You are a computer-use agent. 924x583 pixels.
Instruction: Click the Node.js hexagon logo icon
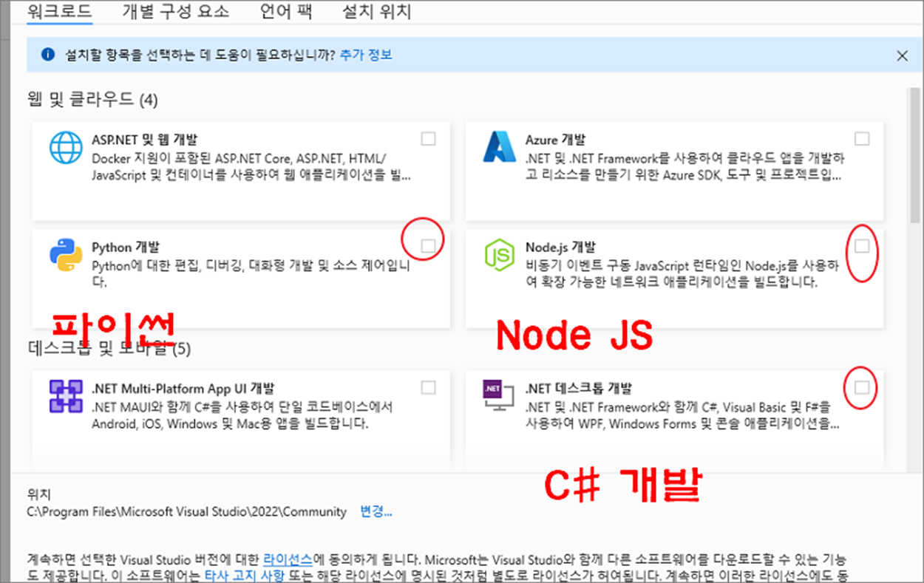(x=499, y=256)
